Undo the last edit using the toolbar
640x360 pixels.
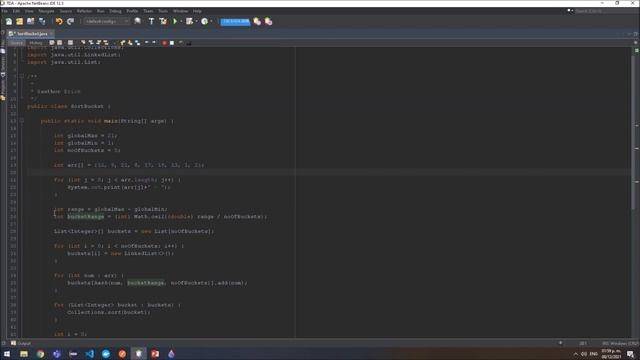pyautogui.click(x=59, y=21)
